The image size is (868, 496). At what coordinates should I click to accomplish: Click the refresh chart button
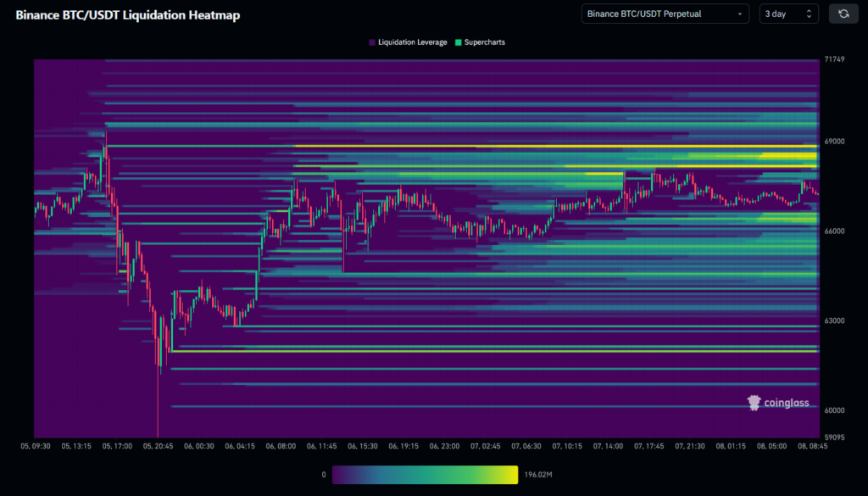point(843,14)
